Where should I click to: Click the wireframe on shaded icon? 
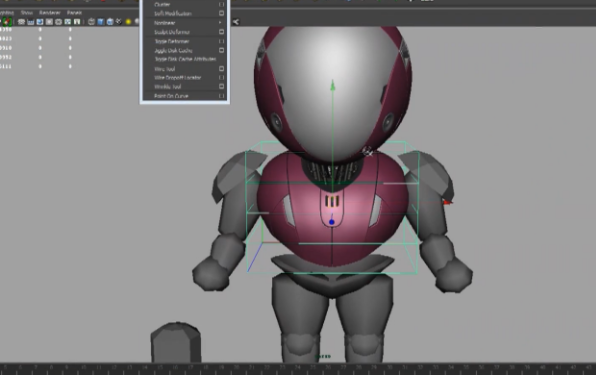110,22
